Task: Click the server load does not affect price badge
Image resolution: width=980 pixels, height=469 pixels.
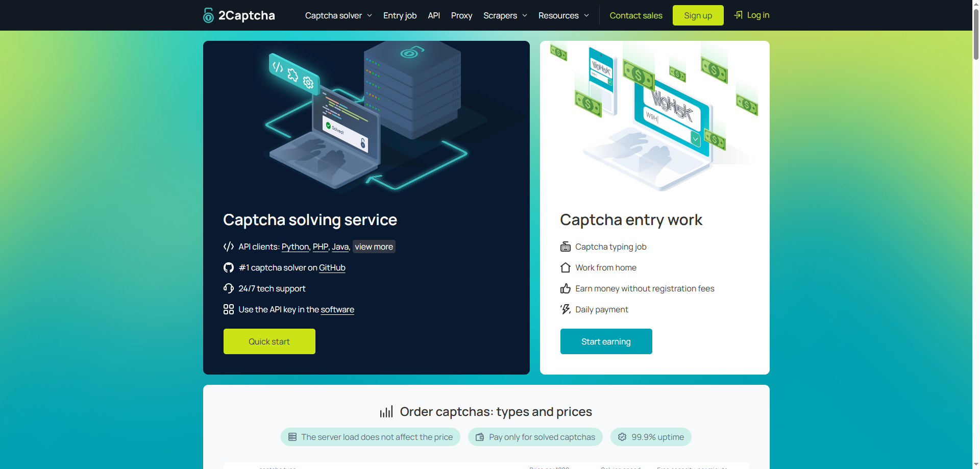Action: (371, 437)
